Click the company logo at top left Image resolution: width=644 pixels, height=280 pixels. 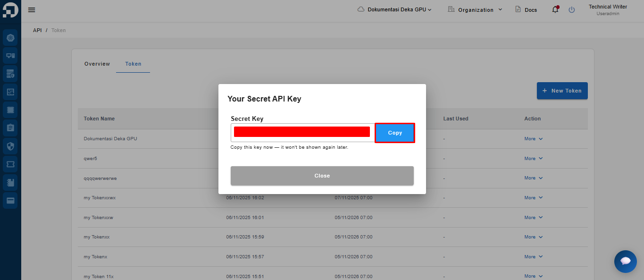click(10, 10)
